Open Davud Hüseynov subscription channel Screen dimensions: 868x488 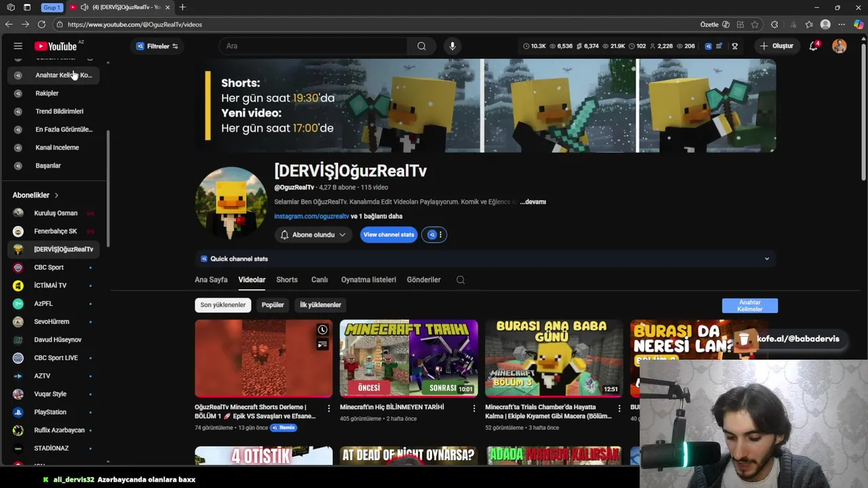[54, 340]
